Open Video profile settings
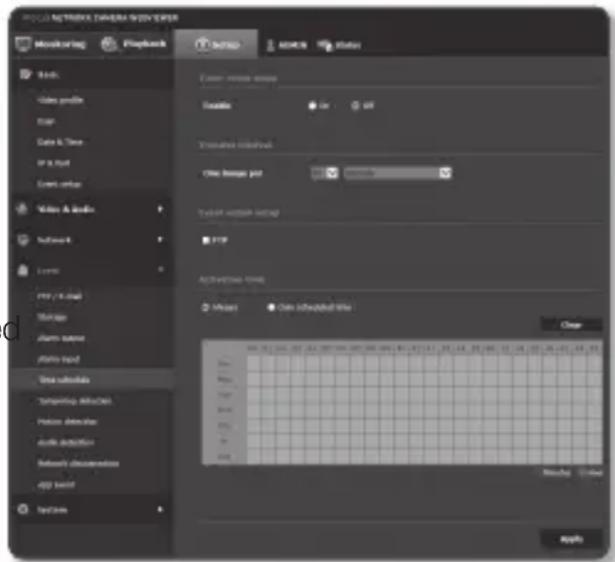 [x=60, y=100]
